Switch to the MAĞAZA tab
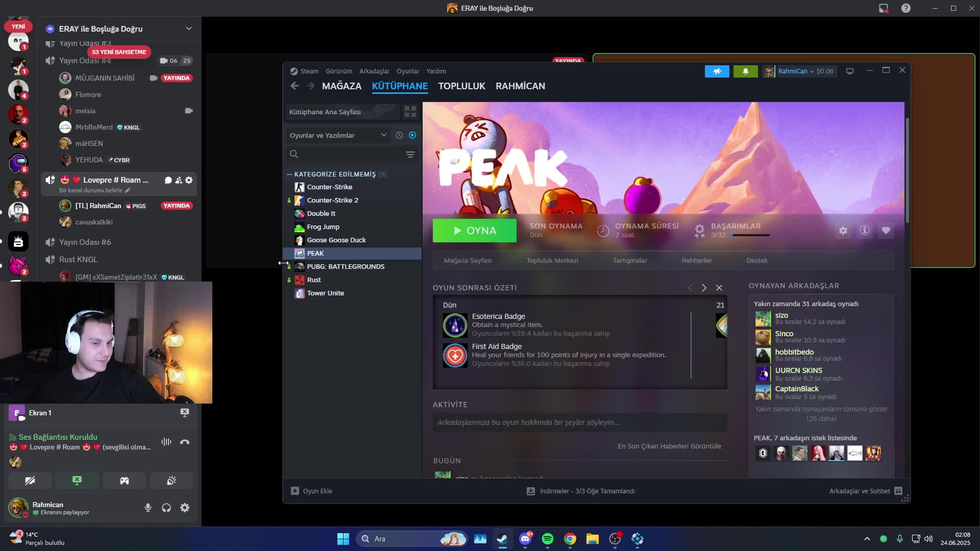The image size is (980, 551). (341, 86)
